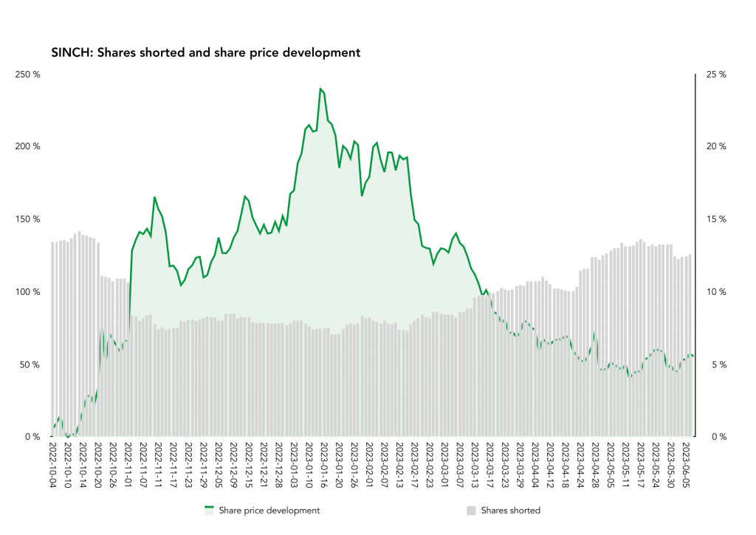Choose the 2022-11-17 date label
Screen dimensions: 756x535
[173, 465]
